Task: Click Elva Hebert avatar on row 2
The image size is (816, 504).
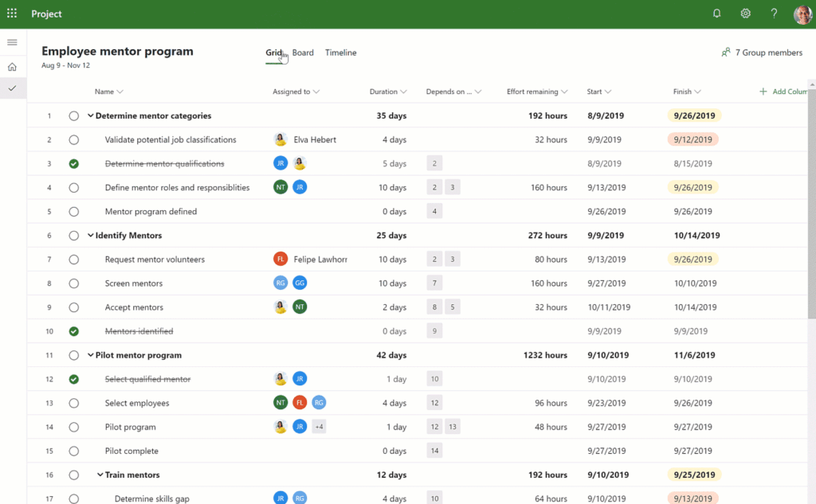Action: 280,139
